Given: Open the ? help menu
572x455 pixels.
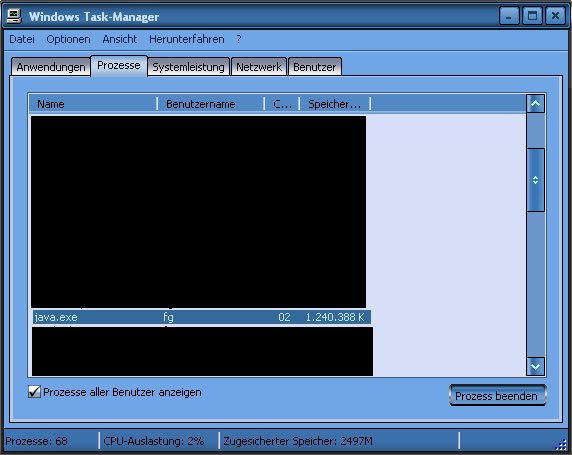Looking at the screenshot, I should point(239,39).
